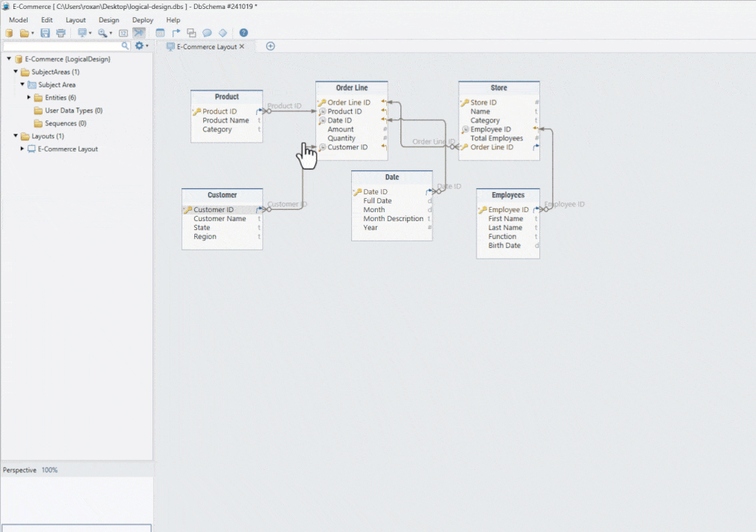
Task: Select First Name in Employees entity
Action: 505,218
